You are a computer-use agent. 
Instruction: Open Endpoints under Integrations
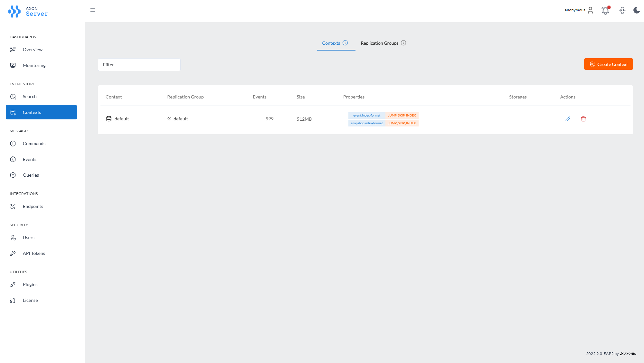33,206
